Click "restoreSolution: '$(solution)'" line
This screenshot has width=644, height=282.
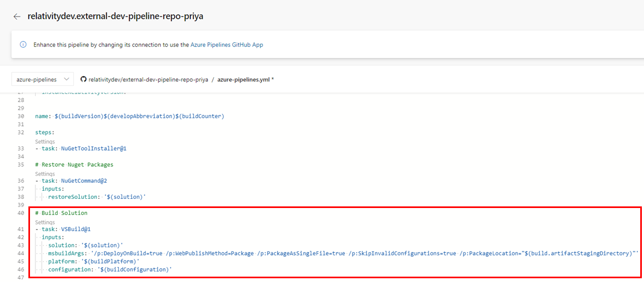97,197
